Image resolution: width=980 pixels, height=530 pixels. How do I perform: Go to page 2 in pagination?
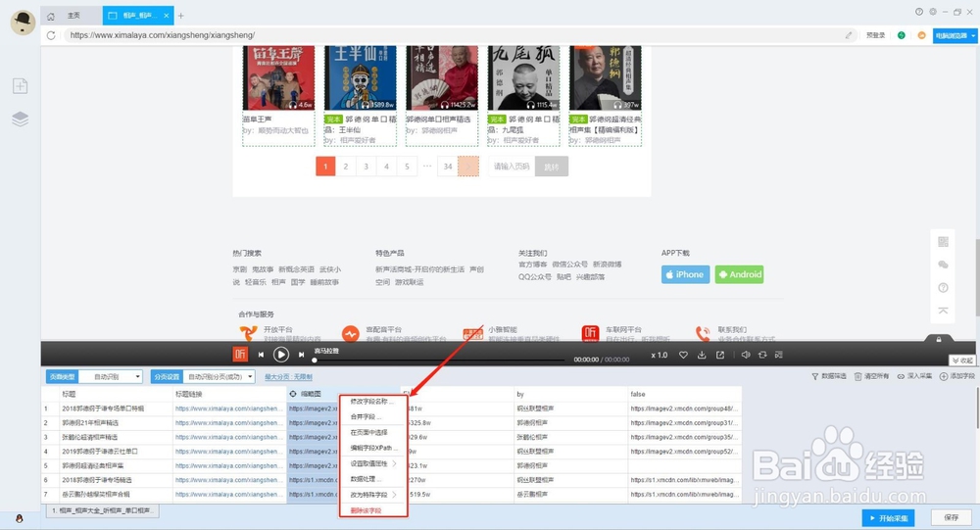coord(346,167)
